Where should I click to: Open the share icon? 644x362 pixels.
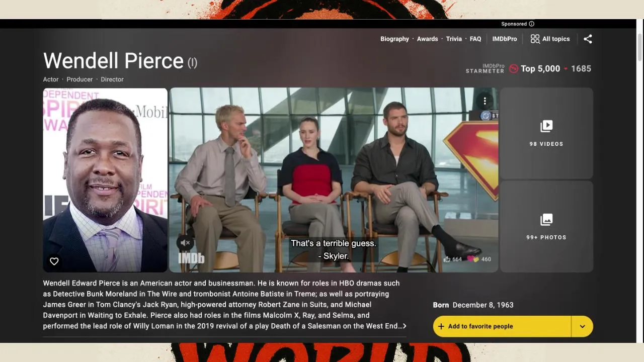point(588,39)
